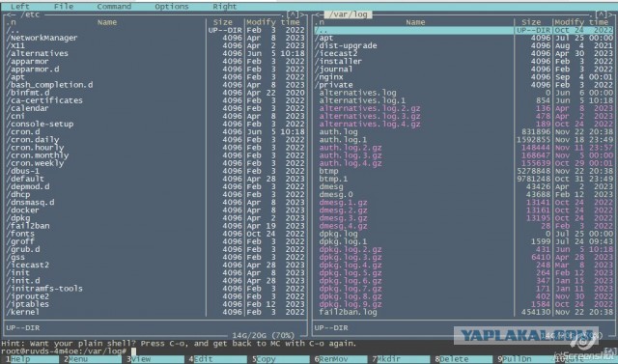The width and height of the screenshot is (618, 364).
Task: Select the /docker directory
Action: (155, 210)
